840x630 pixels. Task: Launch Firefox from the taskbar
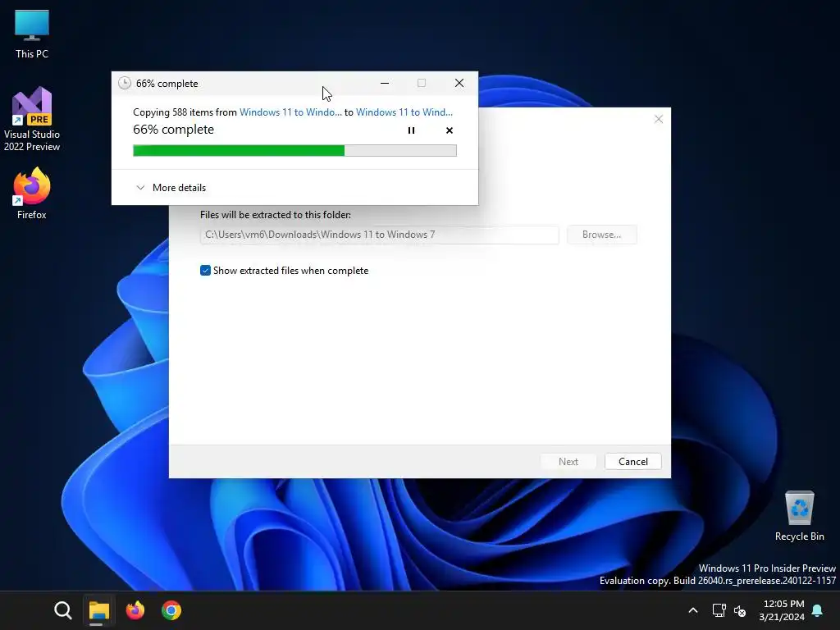click(135, 610)
